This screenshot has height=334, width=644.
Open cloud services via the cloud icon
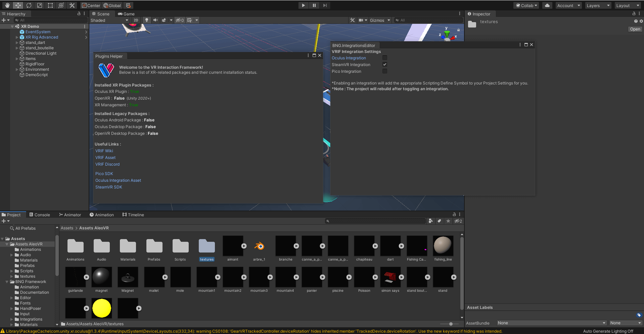coord(547,5)
